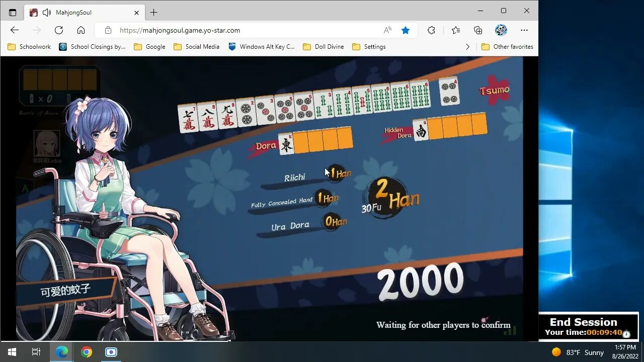Open the Google bookmark folder
This screenshot has height=362, width=644.
click(x=149, y=47)
